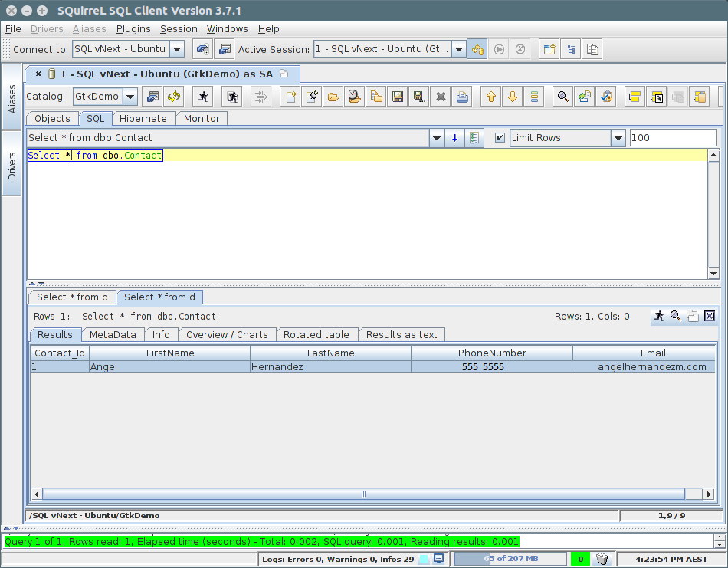Screen dimensions: 728x568
Task: Click the garbage collector trash icon
Action: tap(602, 559)
